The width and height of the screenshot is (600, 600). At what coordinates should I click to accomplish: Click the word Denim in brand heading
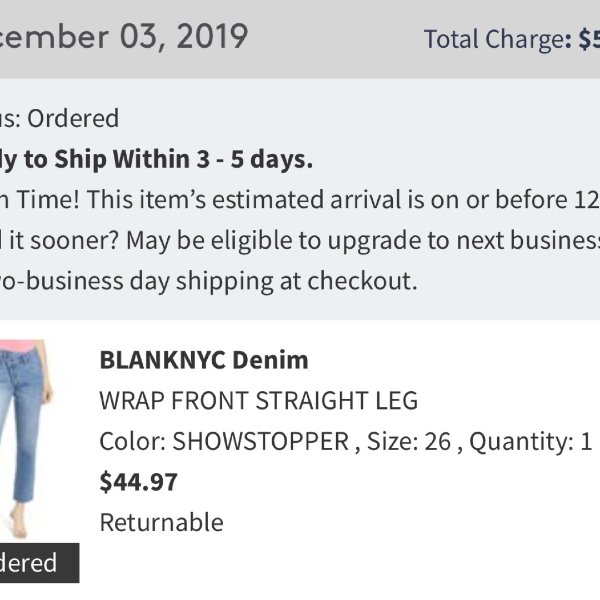(x=270, y=360)
